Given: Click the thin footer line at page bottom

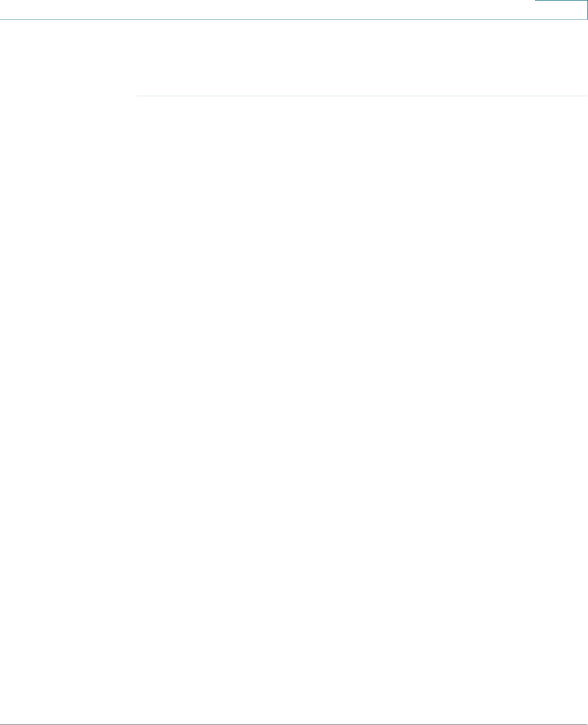Looking at the screenshot, I should point(294,724).
